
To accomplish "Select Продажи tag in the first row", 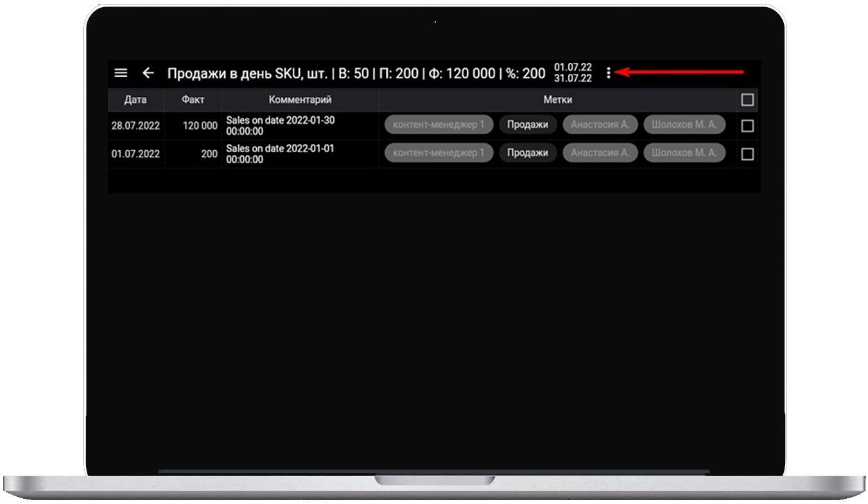I will 527,125.
